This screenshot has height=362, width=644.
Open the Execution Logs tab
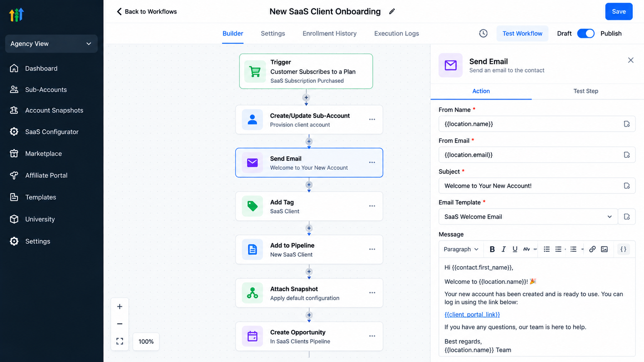click(396, 33)
